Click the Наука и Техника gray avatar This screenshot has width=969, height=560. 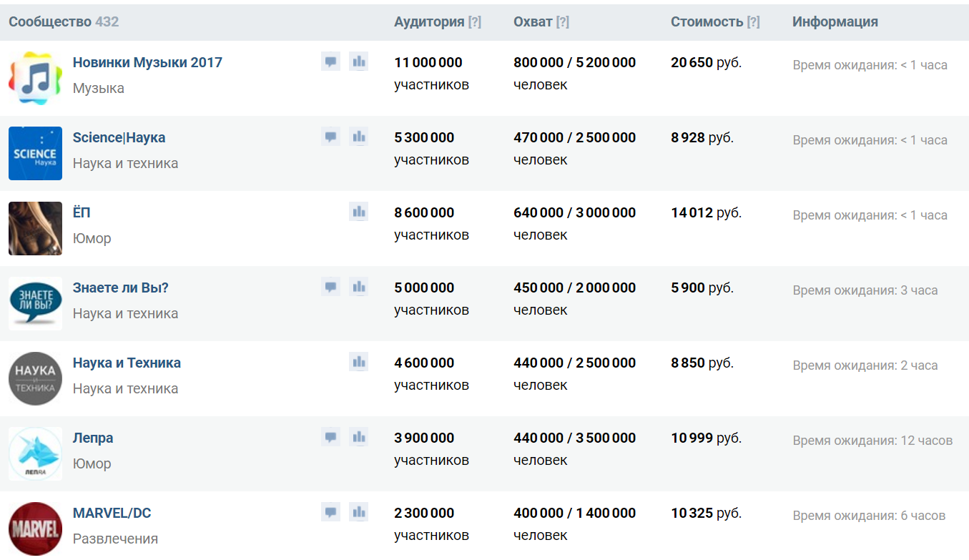[35, 379]
